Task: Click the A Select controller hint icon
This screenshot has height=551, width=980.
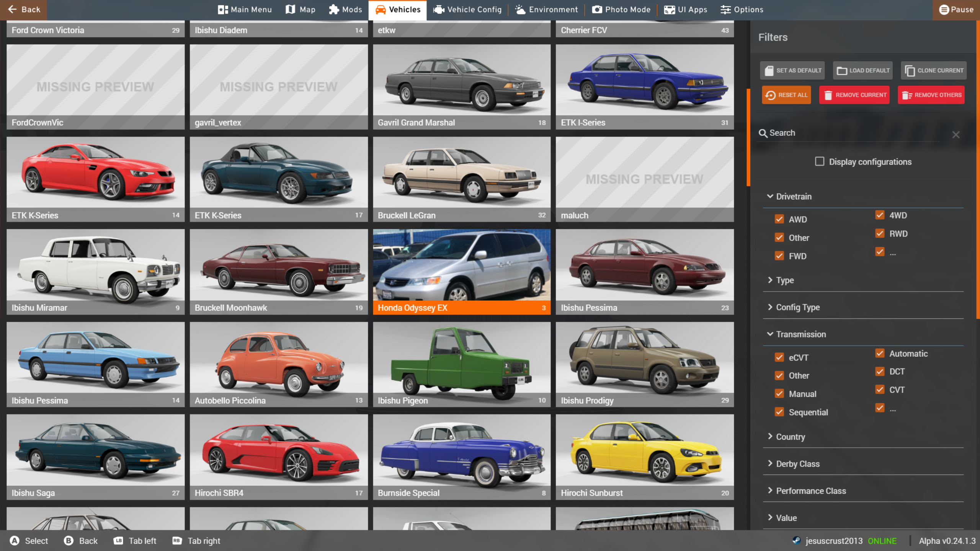Action: coord(15,541)
